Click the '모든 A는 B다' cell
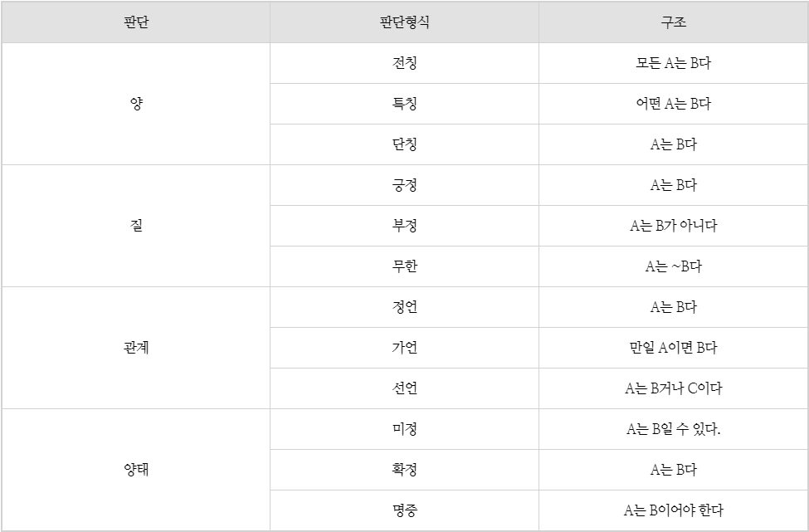 pos(673,63)
